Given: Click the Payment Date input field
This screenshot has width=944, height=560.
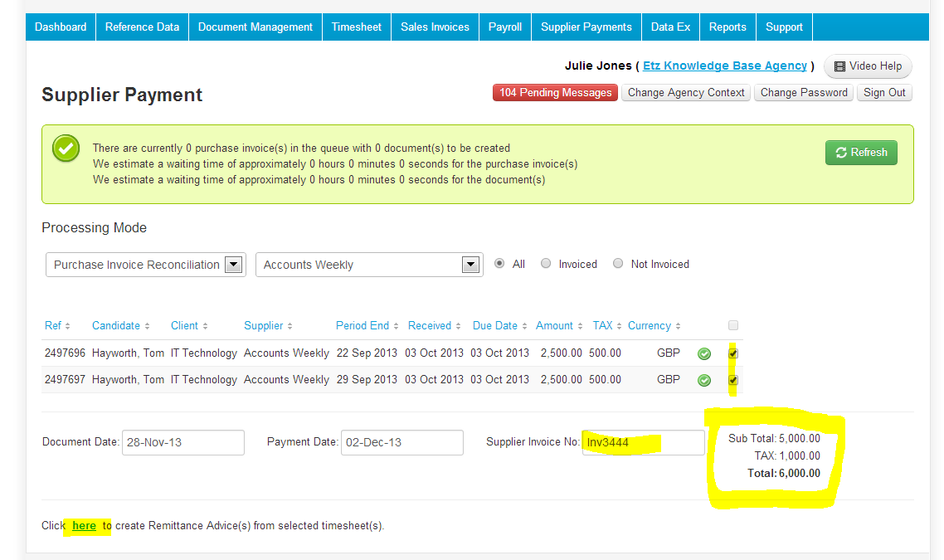Looking at the screenshot, I should point(402,442).
